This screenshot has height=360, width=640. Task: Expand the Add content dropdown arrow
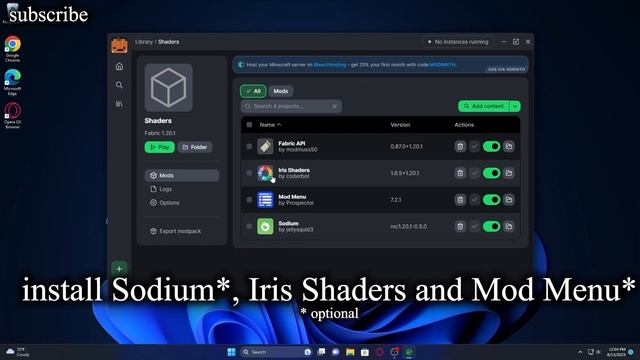(x=515, y=106)
